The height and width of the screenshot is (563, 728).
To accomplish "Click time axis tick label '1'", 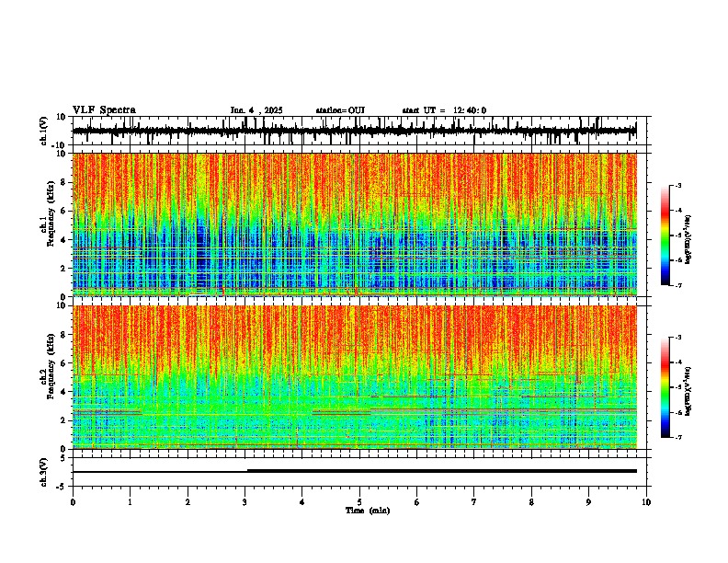I will (x=130, y=502).
